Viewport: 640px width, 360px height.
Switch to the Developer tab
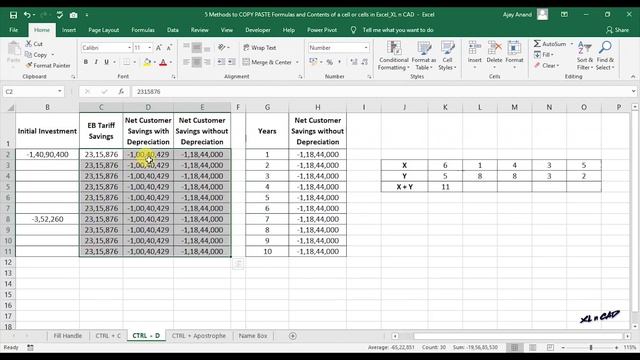(258, 30)
